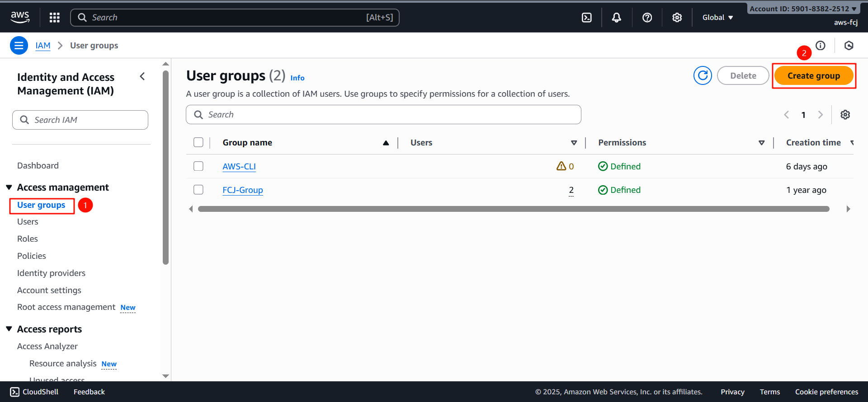Click the table's horizontal scrollbar
This screenshot has width=868, height=402.
(514, 209)
